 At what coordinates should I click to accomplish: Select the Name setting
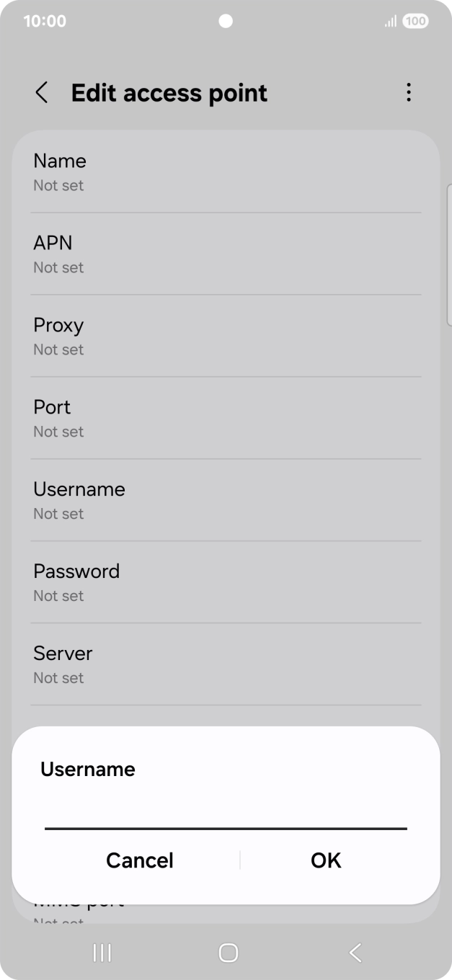226,171
